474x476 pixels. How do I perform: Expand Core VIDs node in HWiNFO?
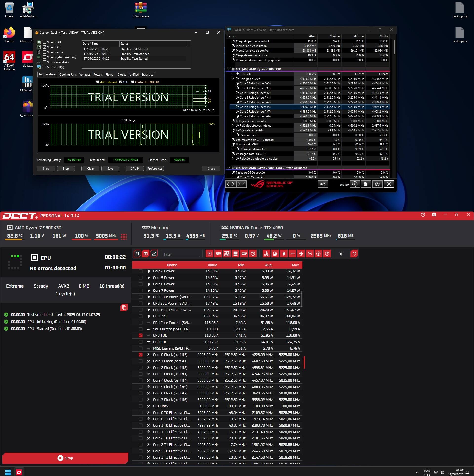tap(233, 74)
